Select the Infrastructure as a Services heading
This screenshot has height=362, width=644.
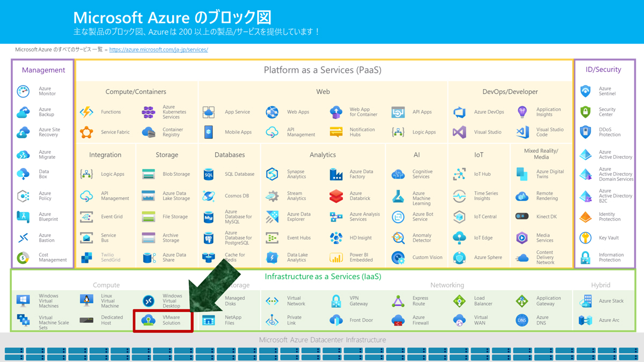click(x=323, y=277)
